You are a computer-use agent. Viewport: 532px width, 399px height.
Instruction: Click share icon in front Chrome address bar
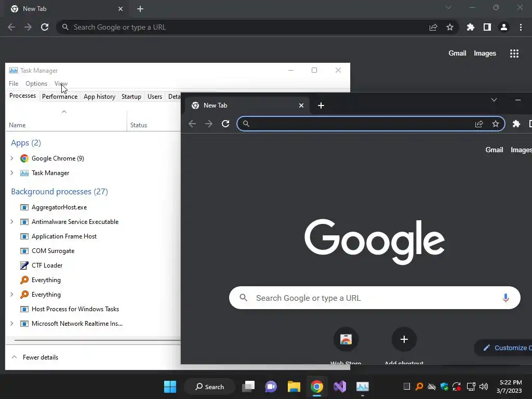479,124
